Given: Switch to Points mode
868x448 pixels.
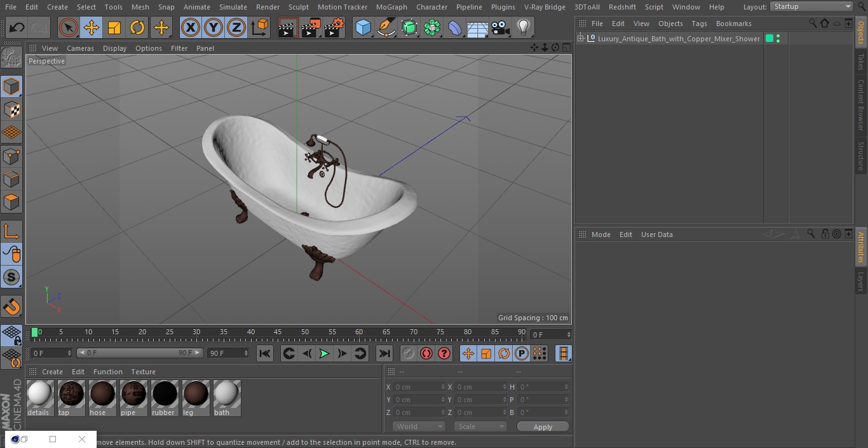Looking at the screenshot, I should click(x=11, y=156).
